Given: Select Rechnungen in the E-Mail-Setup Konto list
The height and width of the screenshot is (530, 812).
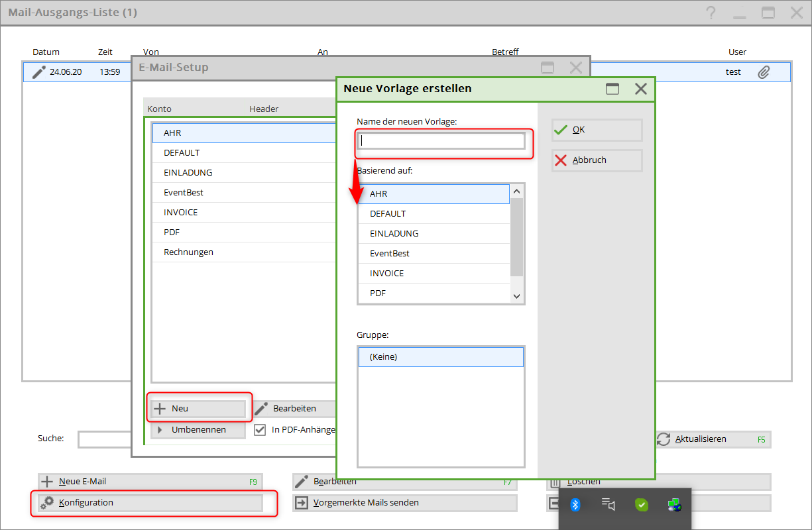Looking at the screenshot, I should point(244,252).
